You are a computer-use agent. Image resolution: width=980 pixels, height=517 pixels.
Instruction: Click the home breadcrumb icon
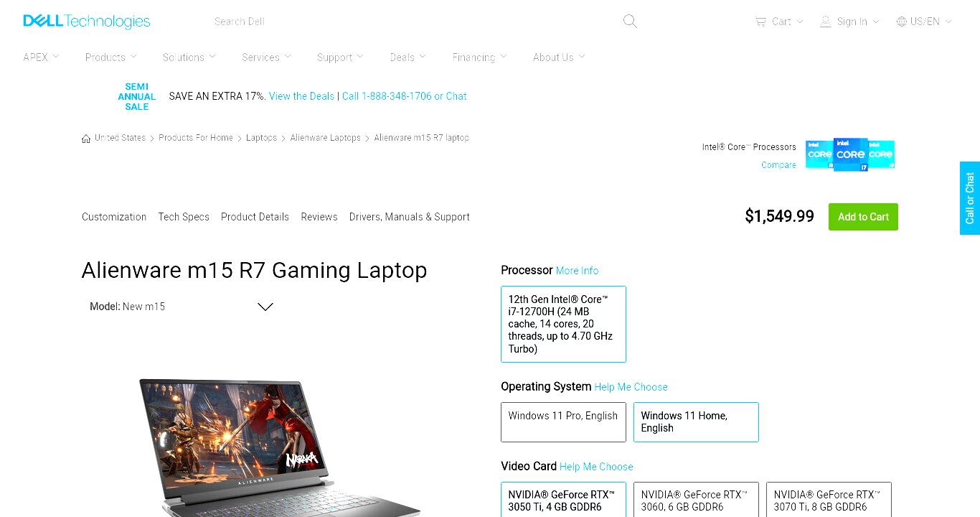86,138
